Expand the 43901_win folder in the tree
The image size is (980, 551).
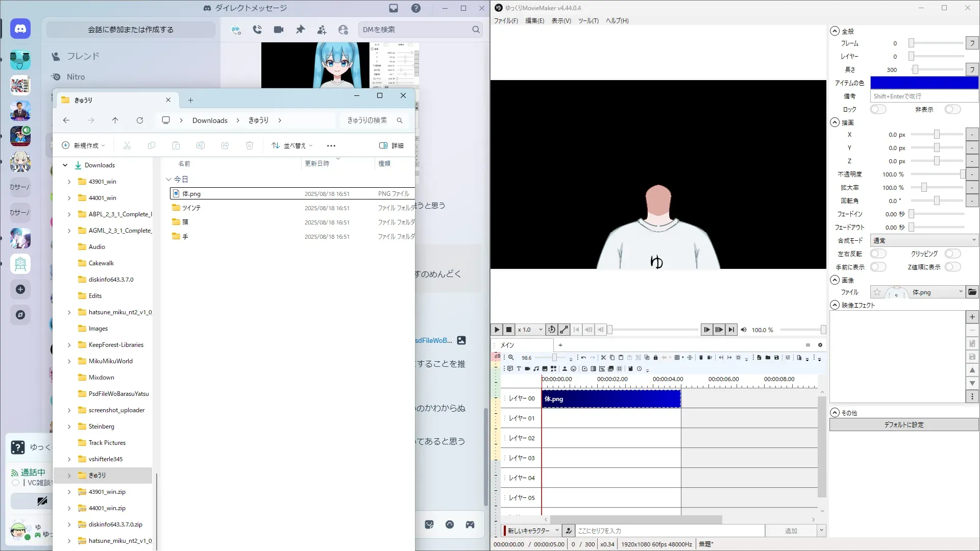point(69,182)
